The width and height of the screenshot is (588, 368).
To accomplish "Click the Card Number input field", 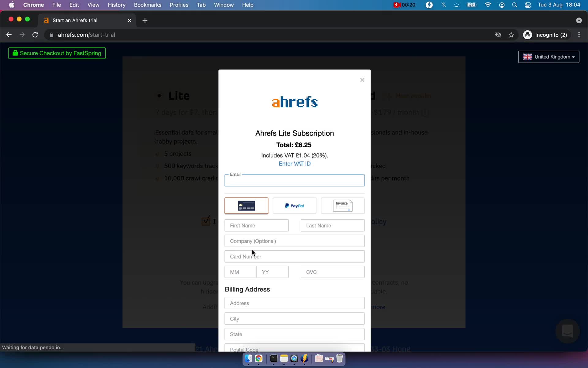I will point(294,256).
